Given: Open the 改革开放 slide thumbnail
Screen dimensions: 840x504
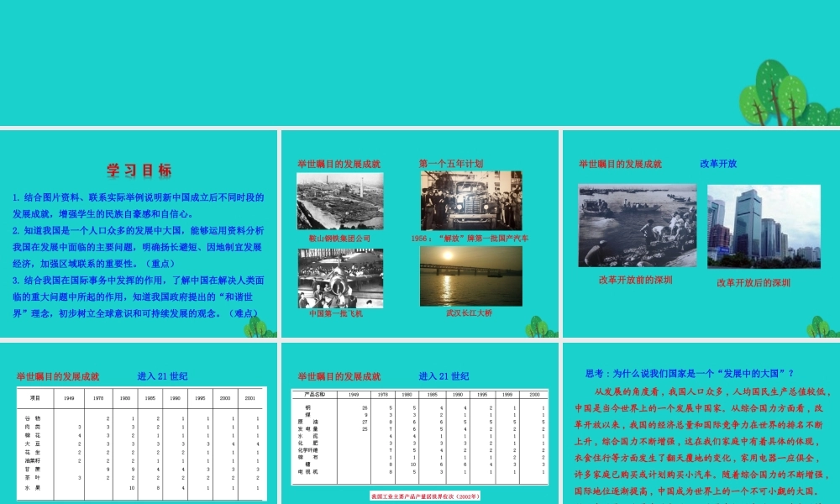Looking at the screenshot, I should click(x=701, y=234).
